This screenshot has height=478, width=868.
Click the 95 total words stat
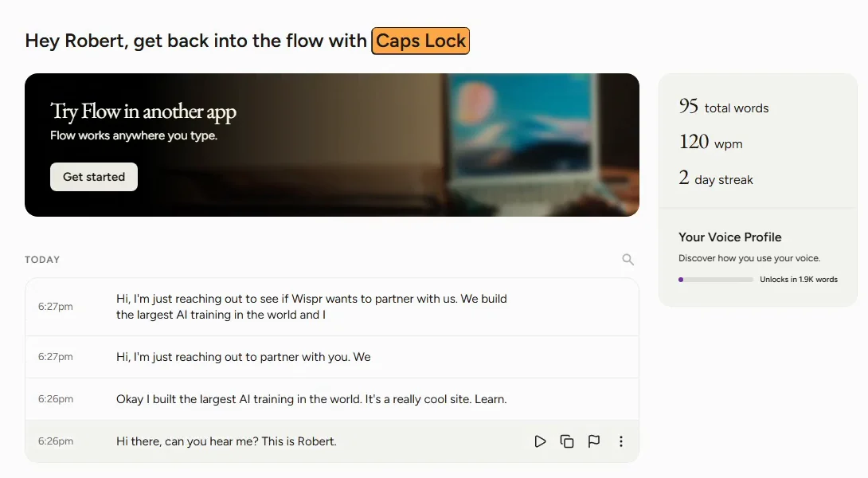click(724, 106)
